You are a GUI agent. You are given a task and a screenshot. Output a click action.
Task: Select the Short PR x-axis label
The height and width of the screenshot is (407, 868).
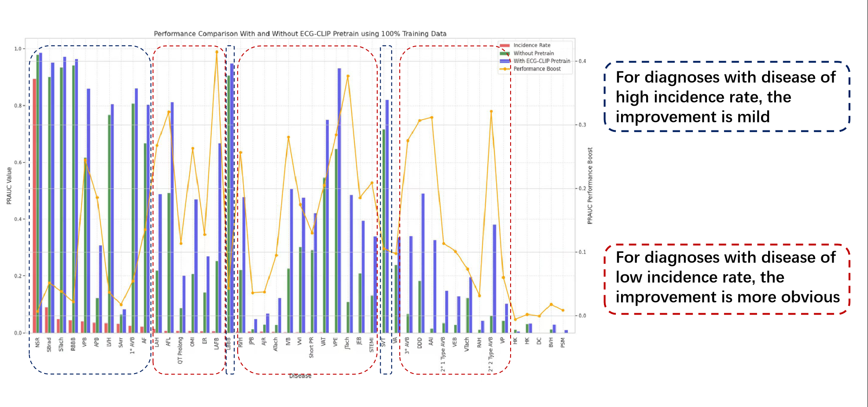pos(311,348)
